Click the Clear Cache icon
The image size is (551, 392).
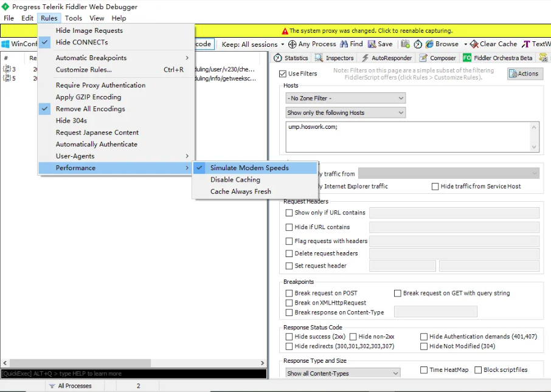[x=474, y=44]
